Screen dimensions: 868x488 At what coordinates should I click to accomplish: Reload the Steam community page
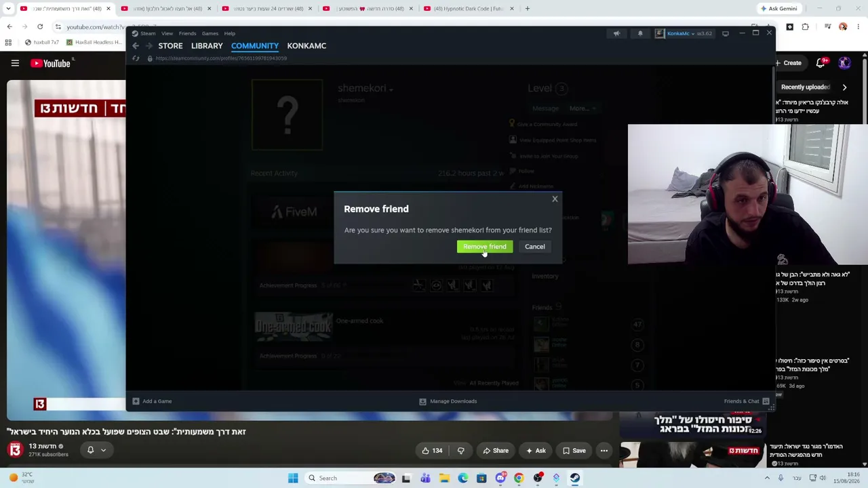136,58
